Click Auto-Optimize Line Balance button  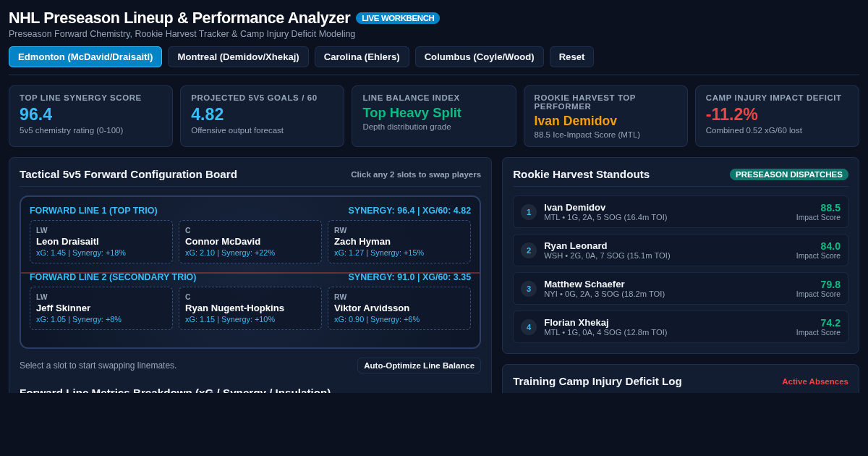pyautogui.click(x=419, y=366)
